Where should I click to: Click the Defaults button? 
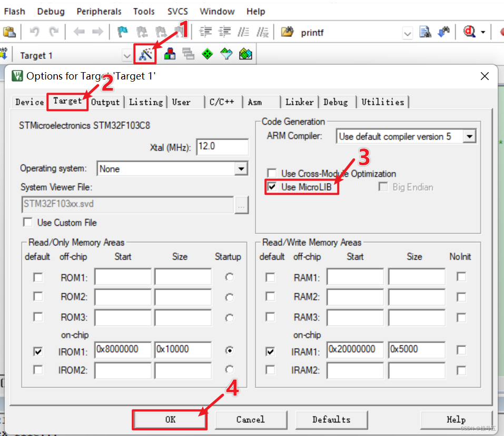[x=331, y=420]
